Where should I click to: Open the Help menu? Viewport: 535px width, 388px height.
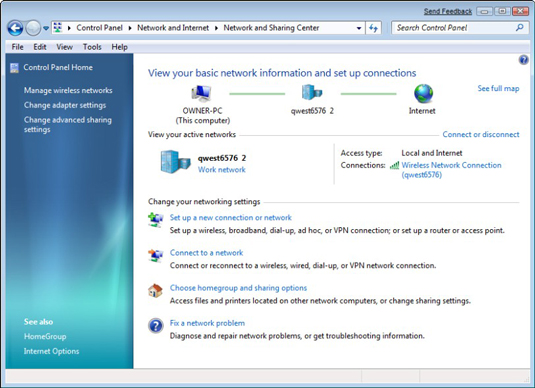[x=119, y=47]
